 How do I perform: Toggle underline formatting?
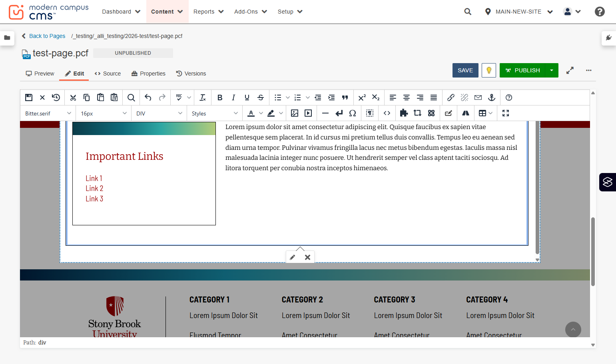click(x=247, y=97)
